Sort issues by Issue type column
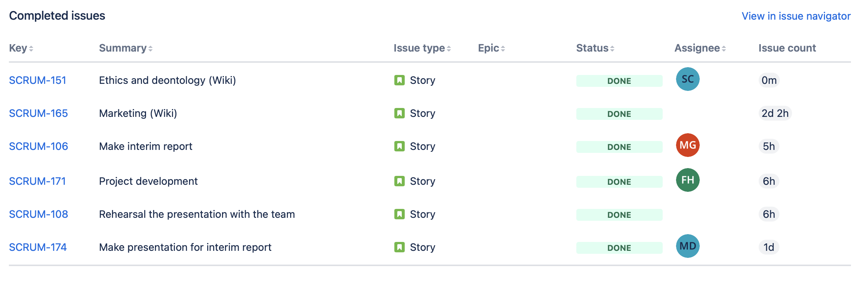 [422, 48]
